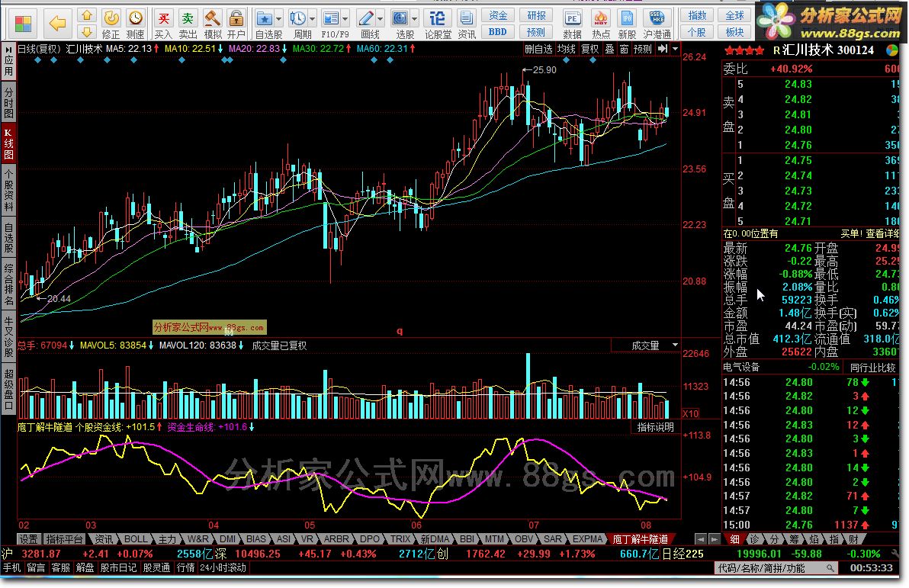
Task: Click the 资金 funds button
Action: point(498,16)
